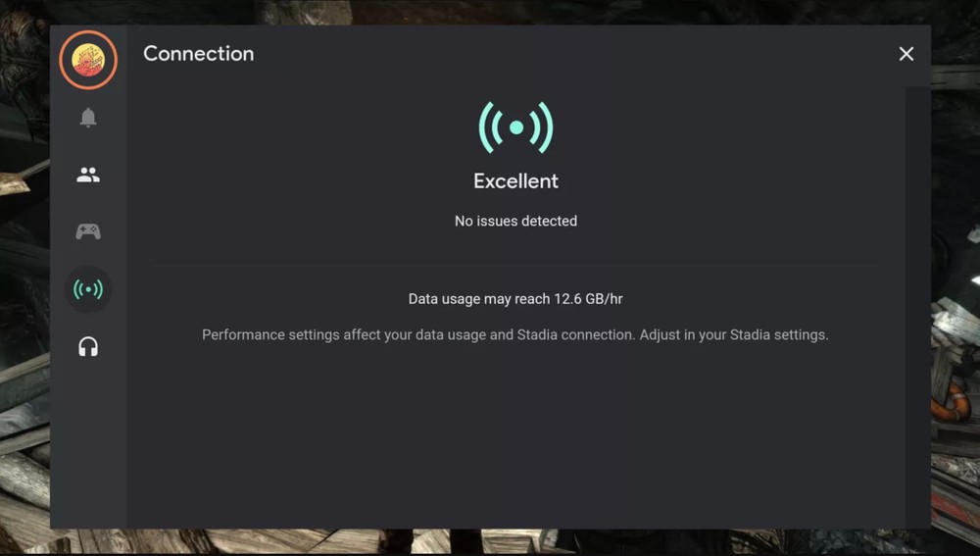Image resolution: width=980 pixels, height=556 pixels.
Task: Click the "12.6 GB/hr" value
Action: 588,298
